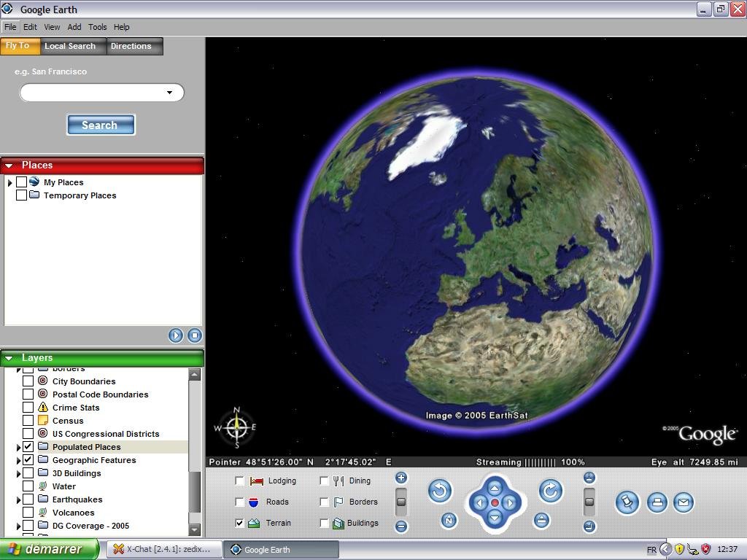747x560 pixels.
Task: Enable the Dining checkbox
Action: [324, 481]
